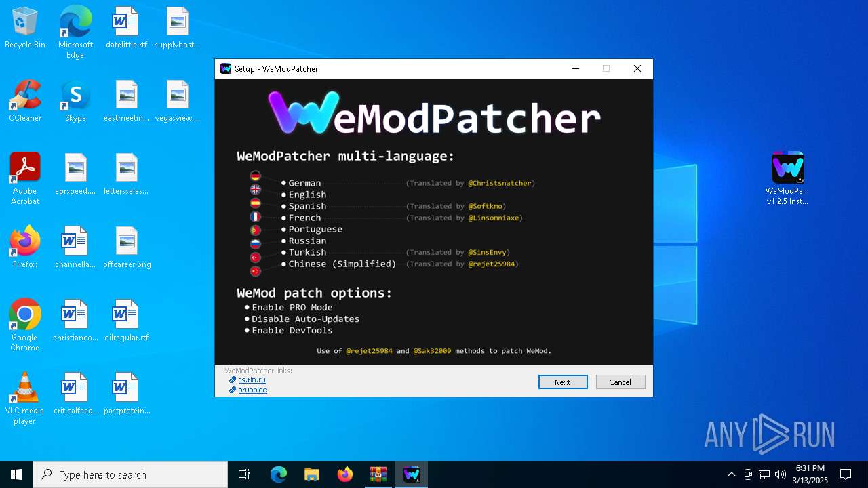
Task: Select eastmeetin image file icon
Action: pyautogui.click(x=126, y=102)
